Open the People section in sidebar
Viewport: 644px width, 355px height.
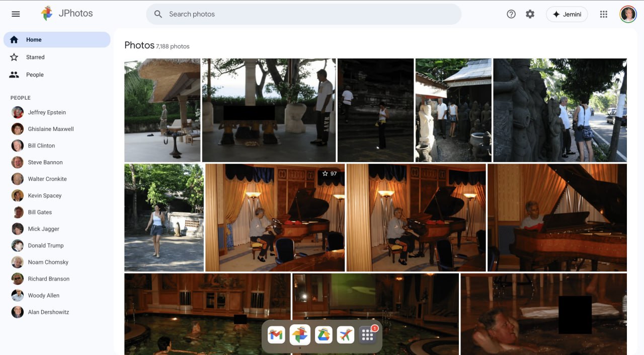coord(35,75)
